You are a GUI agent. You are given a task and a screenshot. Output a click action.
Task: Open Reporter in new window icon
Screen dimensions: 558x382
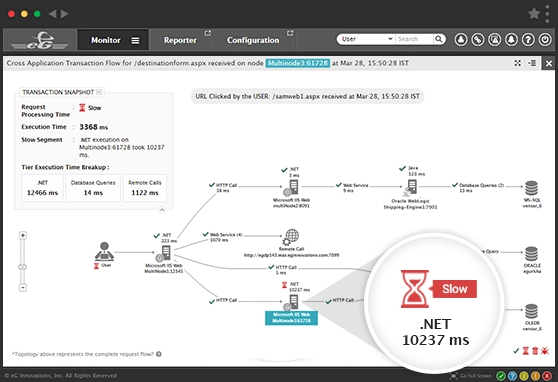pos(208,33)
